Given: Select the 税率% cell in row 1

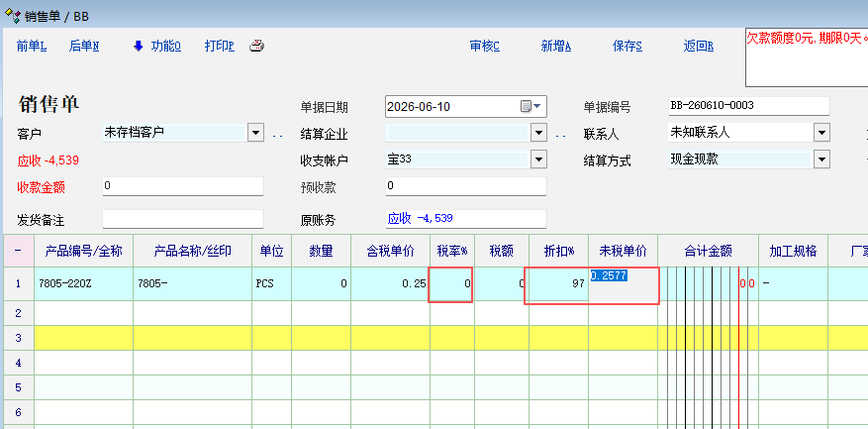Looking at the screenshot, I should click(x=452, y=283).
